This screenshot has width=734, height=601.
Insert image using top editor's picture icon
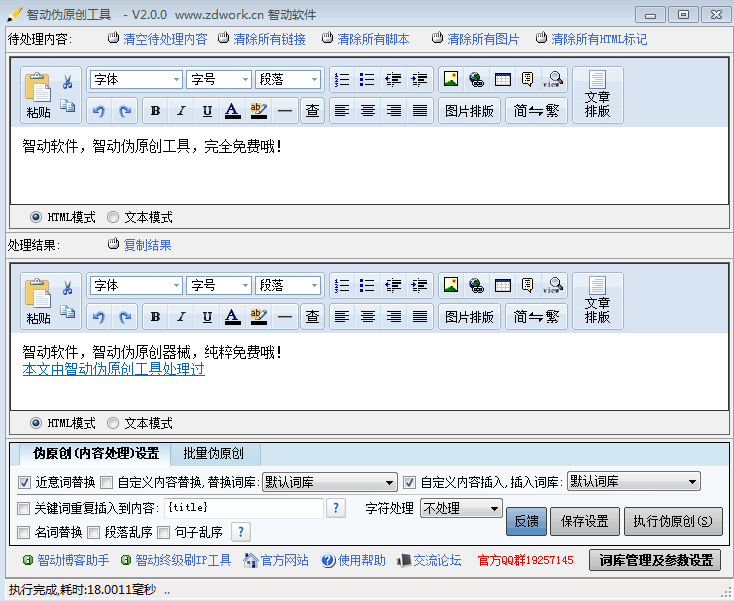click(x=450, y=79)
